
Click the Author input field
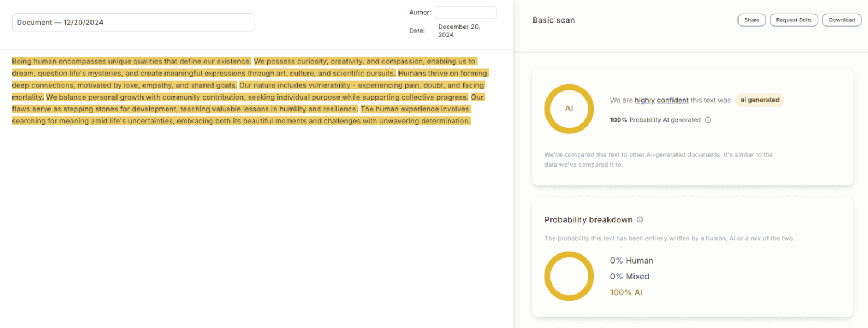tap(465, 12)
